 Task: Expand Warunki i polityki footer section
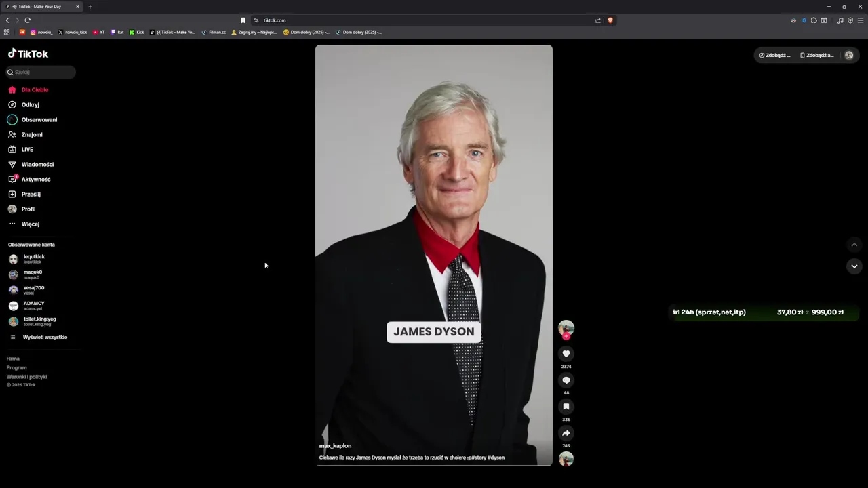[x=26, y=377]
